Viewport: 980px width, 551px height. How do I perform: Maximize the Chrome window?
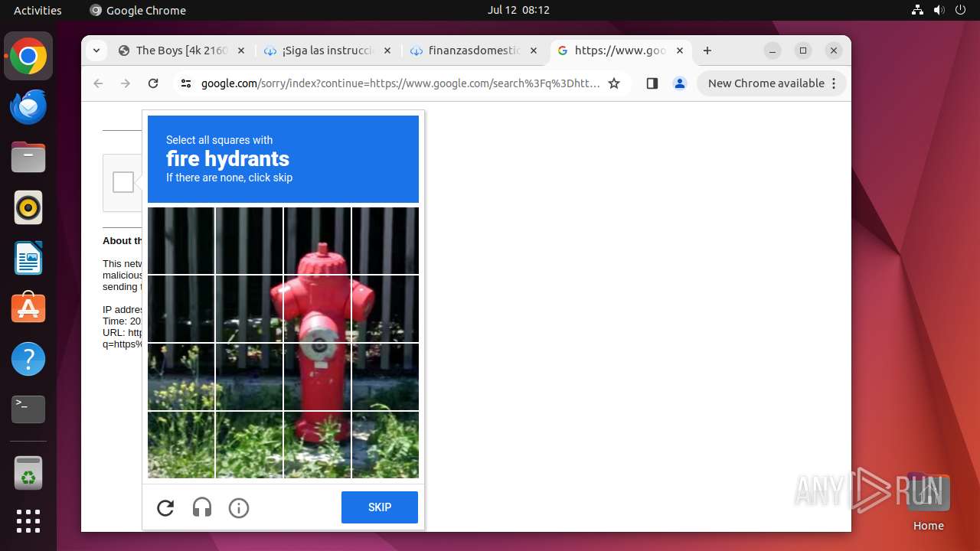point(803,51)
